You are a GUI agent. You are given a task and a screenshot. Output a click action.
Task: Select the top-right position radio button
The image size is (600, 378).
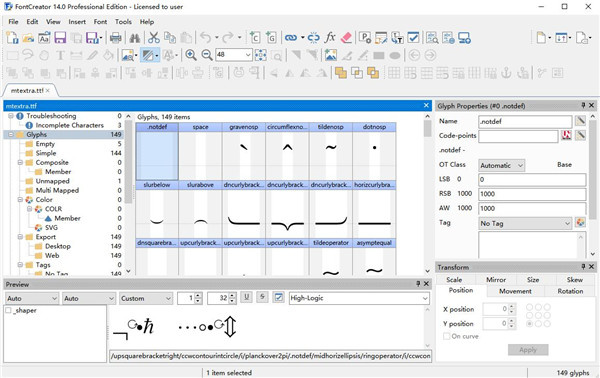(547, 307)
